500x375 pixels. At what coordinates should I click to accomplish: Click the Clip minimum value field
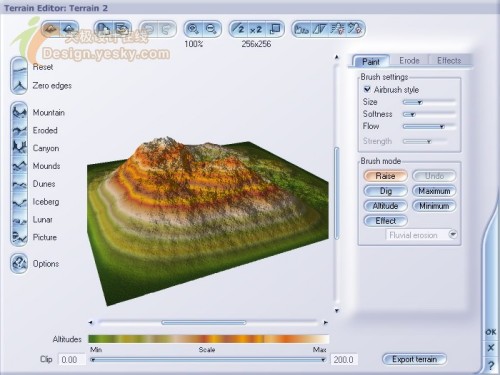pyautogui.click(x=72, y=360)
